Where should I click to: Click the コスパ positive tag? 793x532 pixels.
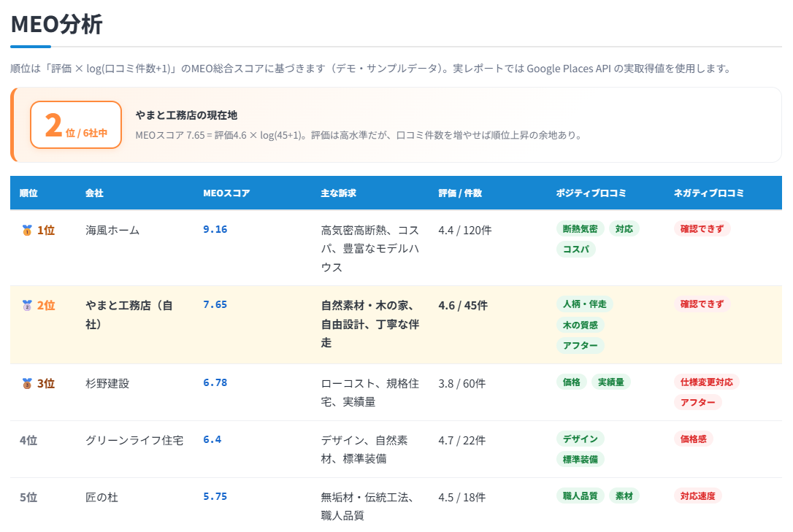tap(576, 250)
